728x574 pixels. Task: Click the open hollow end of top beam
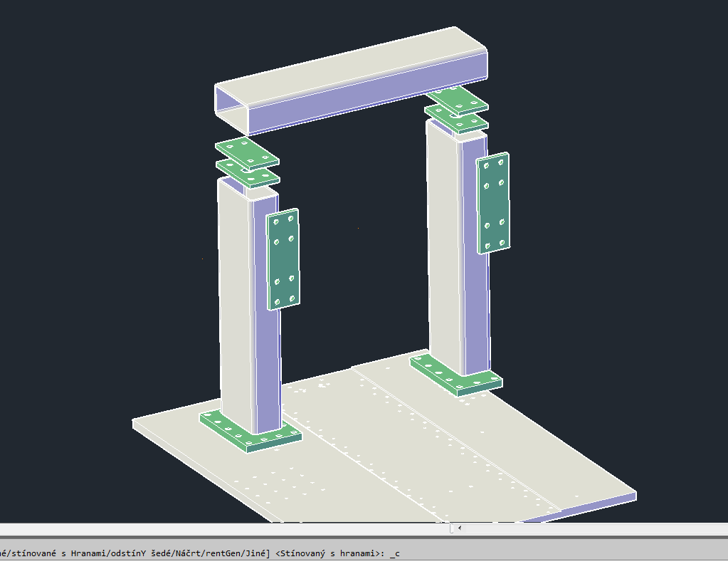[x=231, y=108]
